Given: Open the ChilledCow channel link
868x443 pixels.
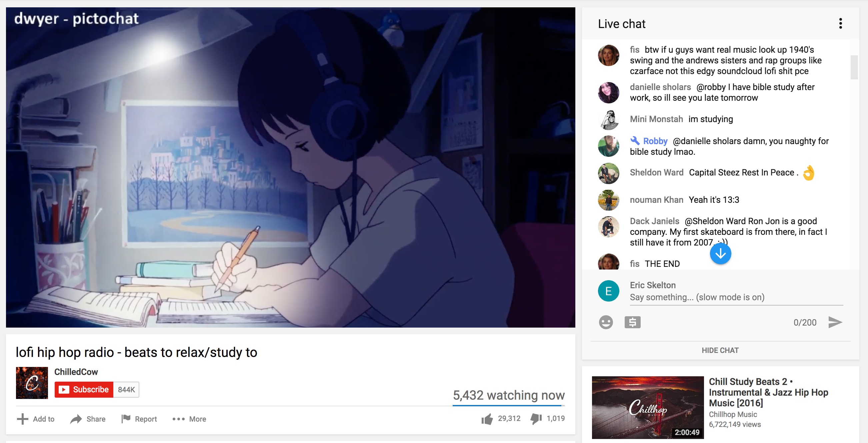Looking at the screenshot, I should click(x=76, y=372).
